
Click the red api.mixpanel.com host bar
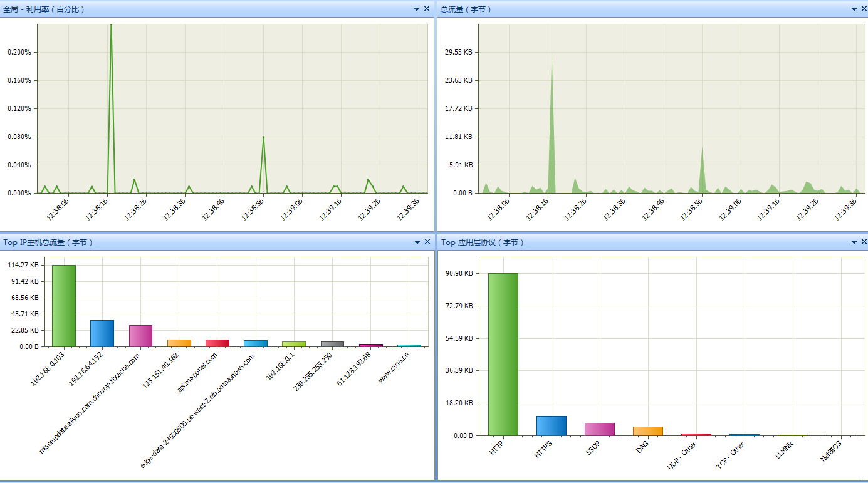[x=217, y=343]
